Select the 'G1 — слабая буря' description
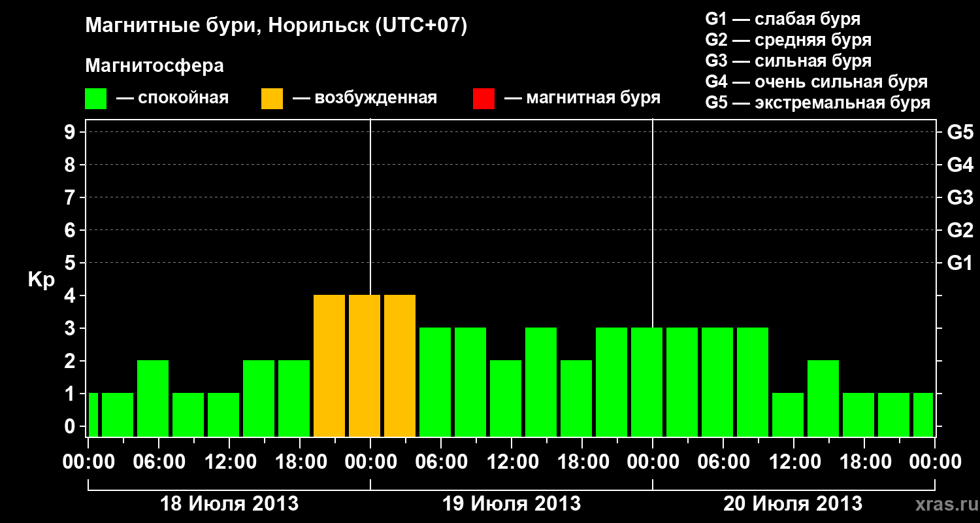This screenshot has width=980, height=523. point(783,19)
